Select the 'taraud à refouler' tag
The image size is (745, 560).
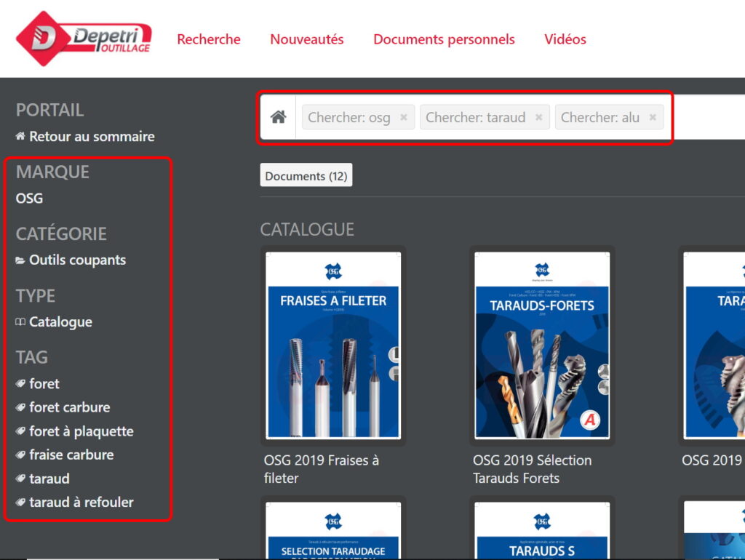click(x=81, y=502)
